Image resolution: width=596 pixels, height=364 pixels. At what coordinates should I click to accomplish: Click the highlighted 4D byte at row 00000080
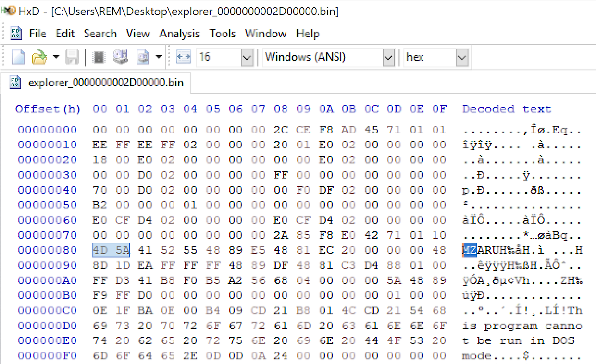coord(100,250)
